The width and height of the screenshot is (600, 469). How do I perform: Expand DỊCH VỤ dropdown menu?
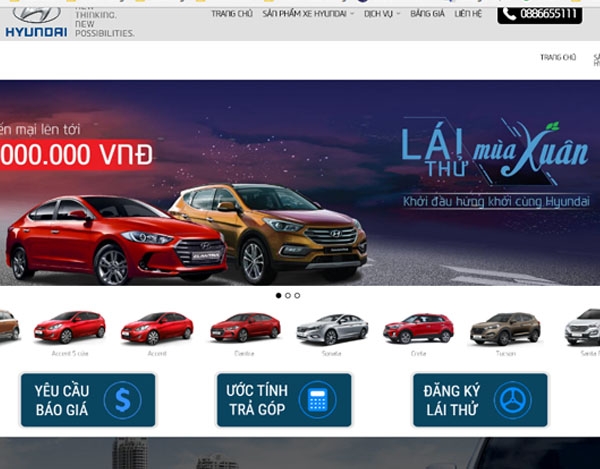(x=382, y=14)
